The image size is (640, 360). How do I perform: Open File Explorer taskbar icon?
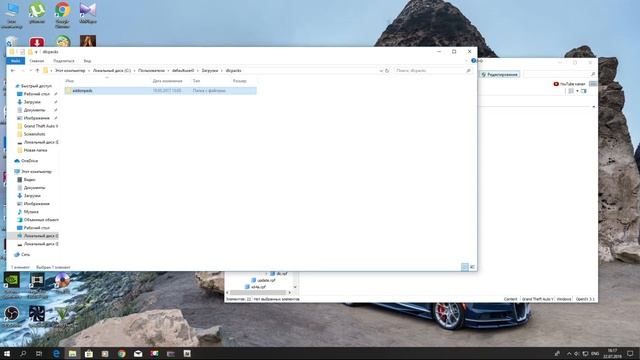click(72, 353)
